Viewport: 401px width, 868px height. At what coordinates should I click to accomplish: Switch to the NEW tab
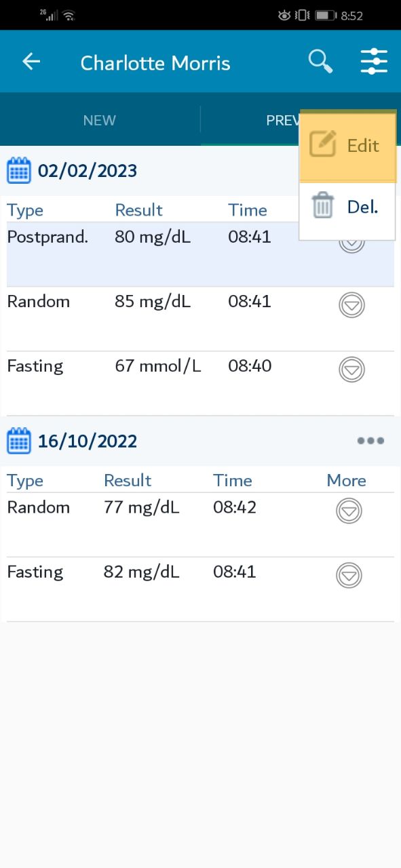coord(100,120)
